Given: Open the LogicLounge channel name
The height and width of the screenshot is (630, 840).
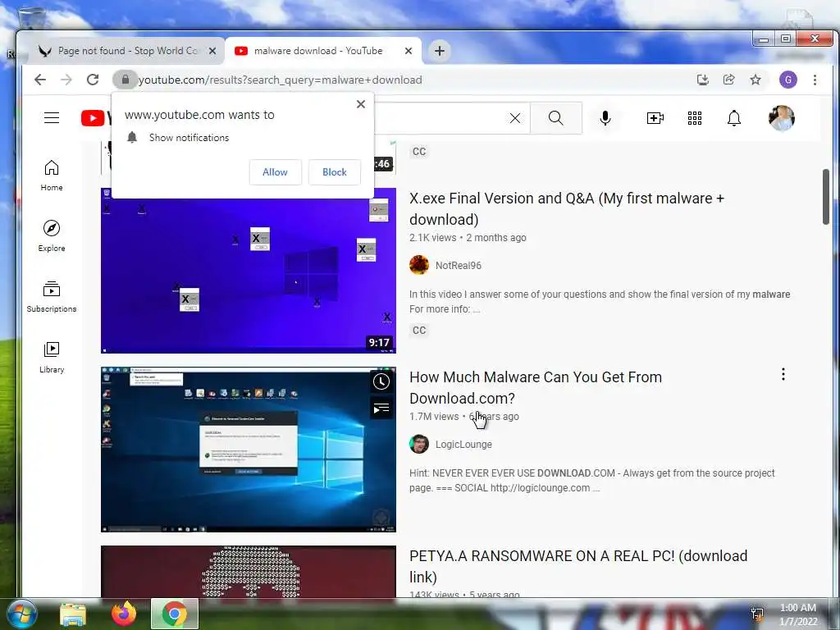Looking at the screenshot, I should click(463, 444).
